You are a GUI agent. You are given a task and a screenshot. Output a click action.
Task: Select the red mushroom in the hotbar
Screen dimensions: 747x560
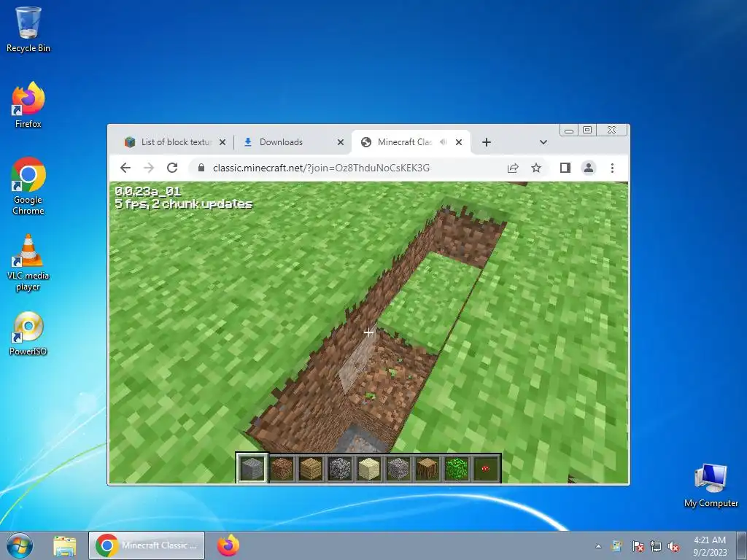click(485, 468)
